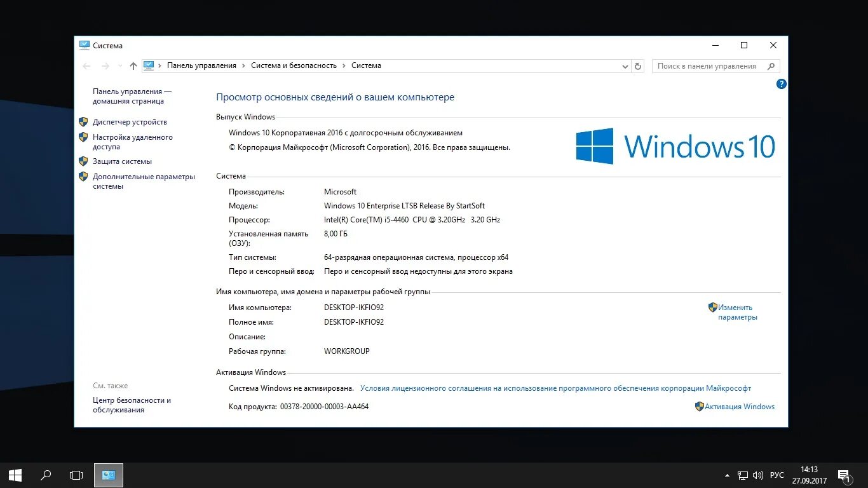The height and width of the screenshot is (488, 868).
Task: Expand the chevron after Панель управления
Action: 244,65
